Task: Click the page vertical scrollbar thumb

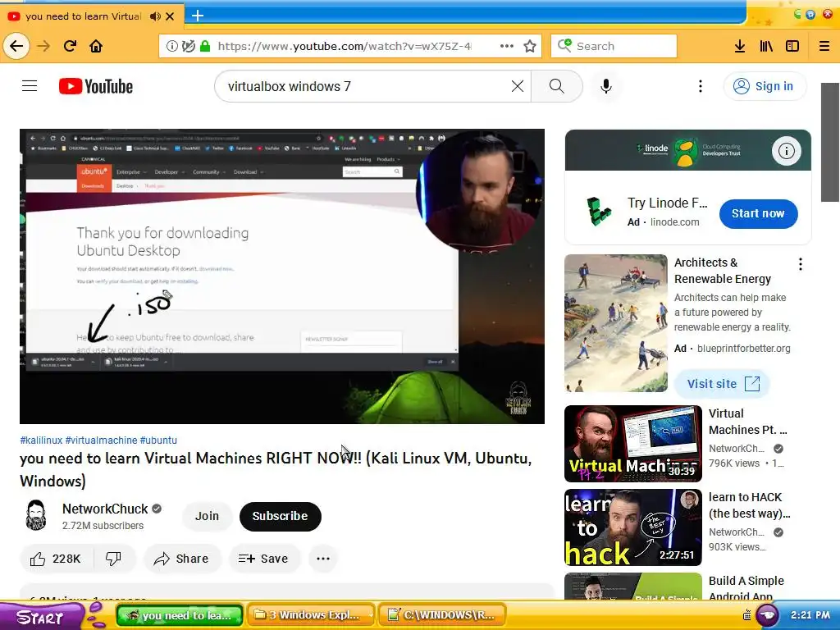Action: click(830, 142)
